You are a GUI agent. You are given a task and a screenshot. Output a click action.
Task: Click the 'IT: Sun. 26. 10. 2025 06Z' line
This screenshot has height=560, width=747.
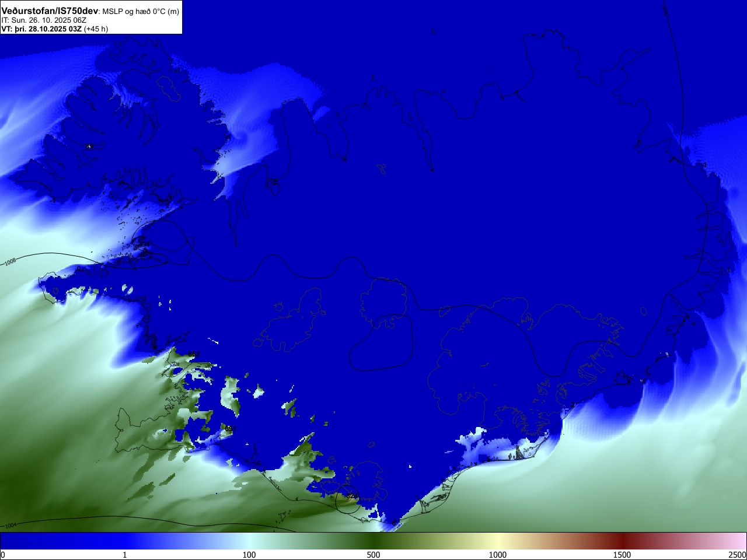(x=44, y=20)
